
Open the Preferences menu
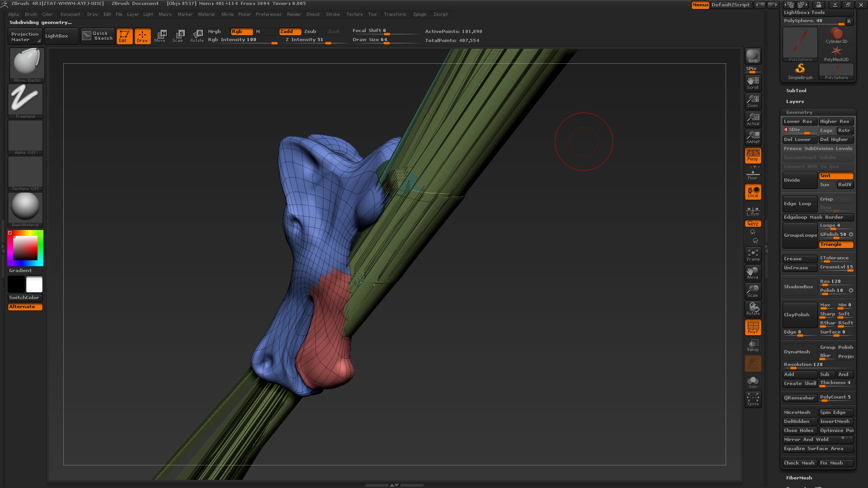tap(269, 14)
